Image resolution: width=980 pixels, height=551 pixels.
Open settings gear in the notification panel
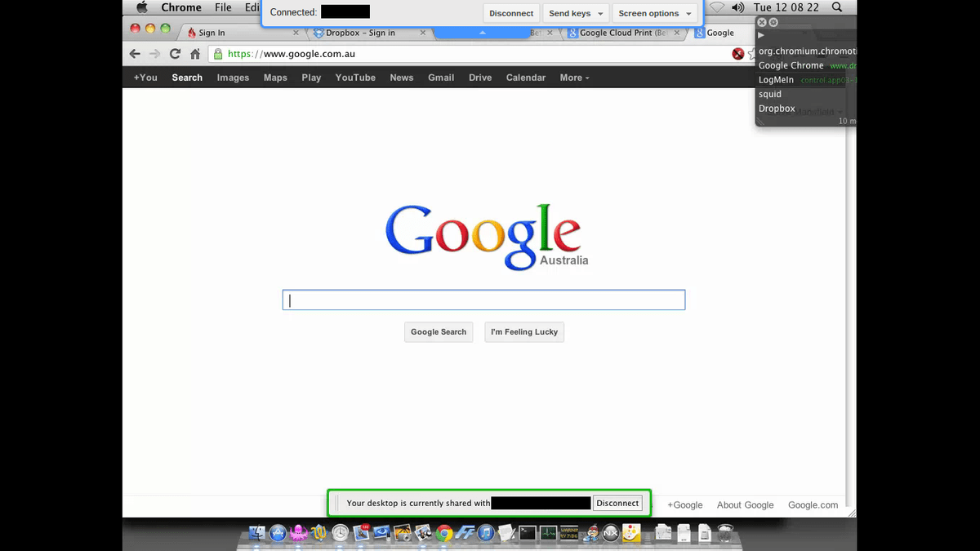pyautogui.click(x=773, y=22)
